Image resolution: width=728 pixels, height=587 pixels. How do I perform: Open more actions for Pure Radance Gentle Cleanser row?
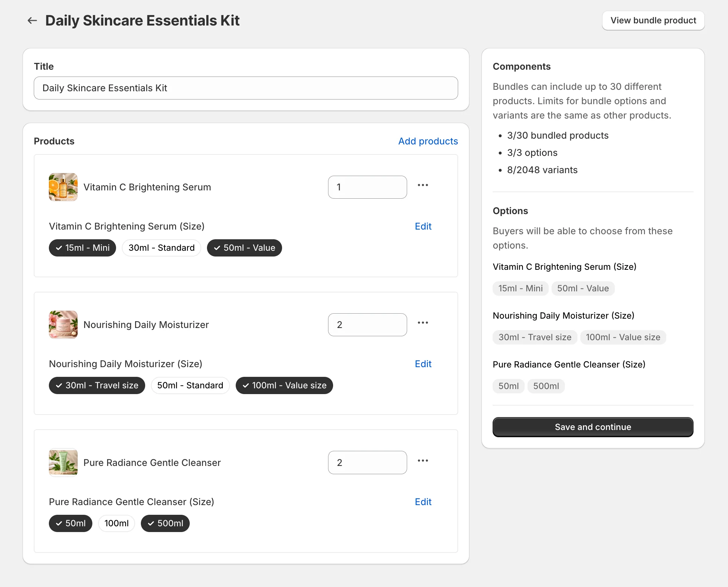[x=423, y=461]
